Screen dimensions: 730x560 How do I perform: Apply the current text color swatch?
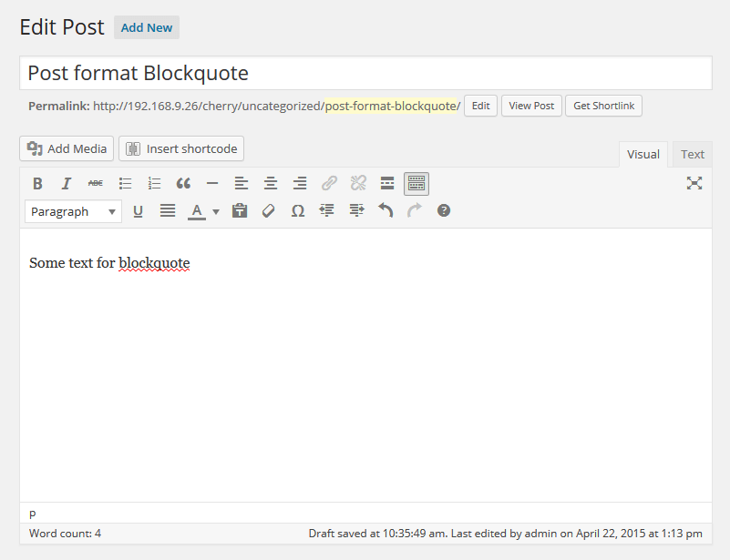click(x=196, y=210)
